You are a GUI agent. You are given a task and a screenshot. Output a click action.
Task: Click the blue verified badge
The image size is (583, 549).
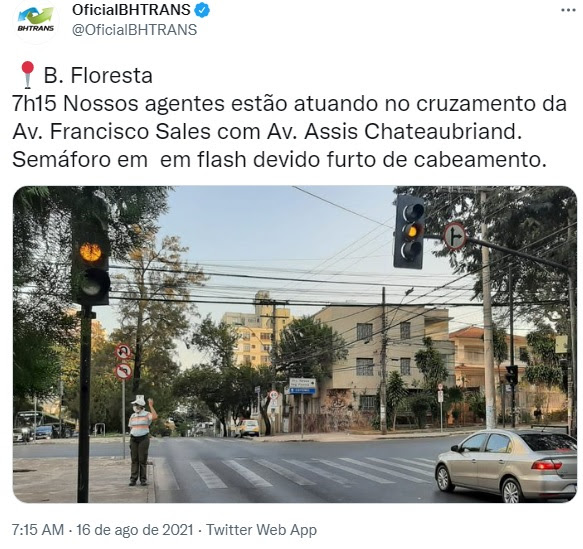202,10
